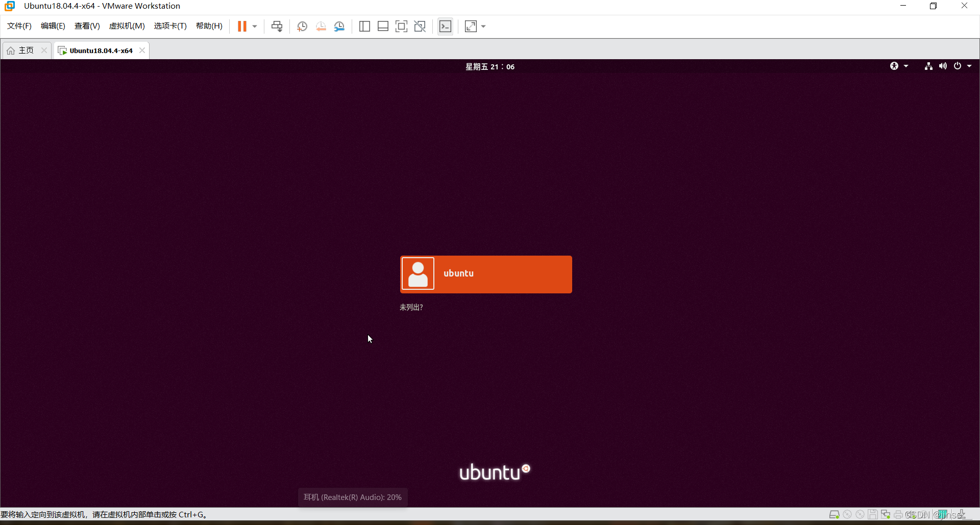Send Ctrl+Alt+Del to the virtual machine
The height and width of the screenshot is (525, 980).
click(277, 26)
